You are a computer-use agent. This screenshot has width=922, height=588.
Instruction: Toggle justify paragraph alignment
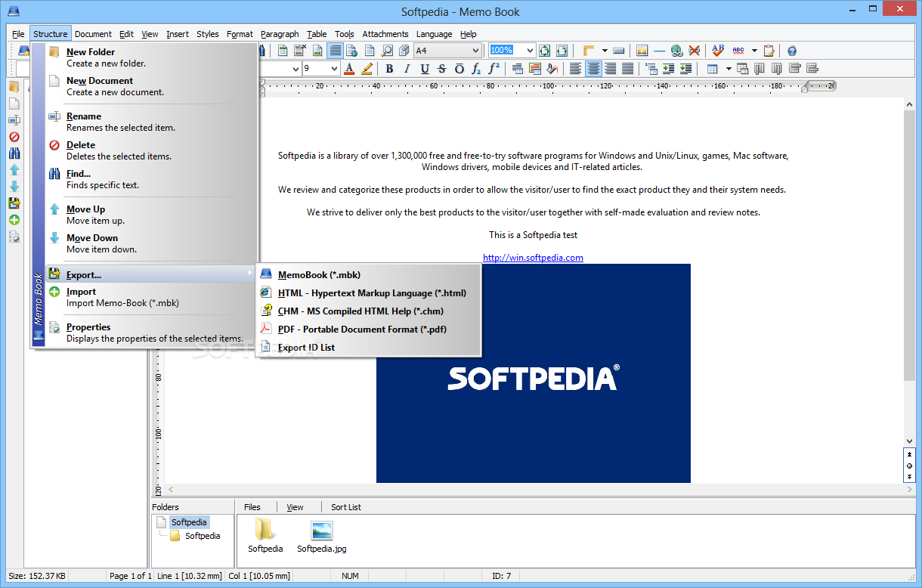[x=627, y=69]
